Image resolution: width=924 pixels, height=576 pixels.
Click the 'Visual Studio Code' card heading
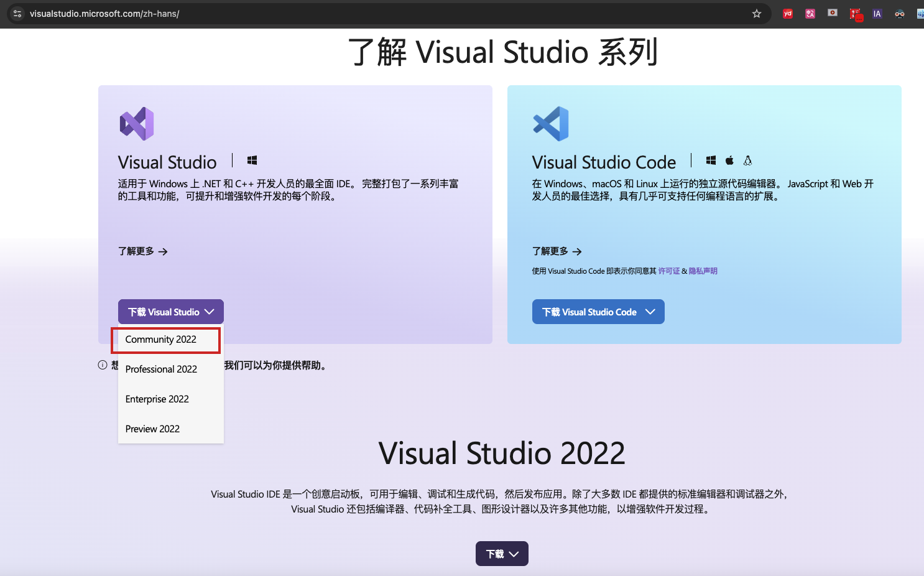tap(604, 162)
